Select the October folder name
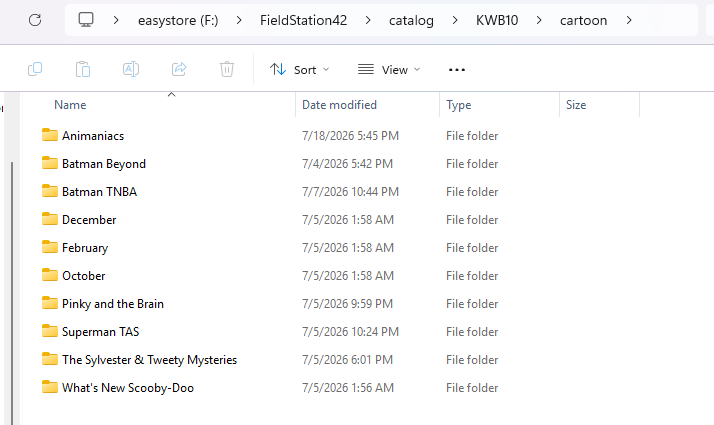The image size is (714, 425). pyautogui.click(x=83, y=276)
